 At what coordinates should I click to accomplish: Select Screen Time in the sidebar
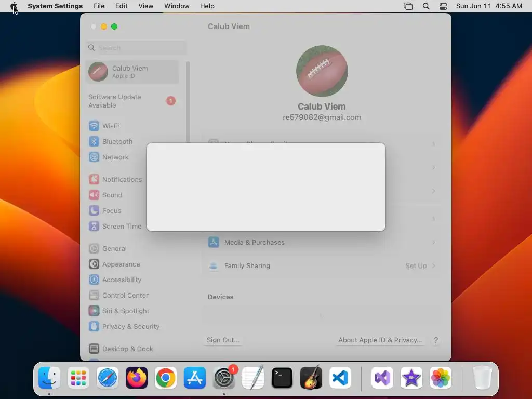coord(116,227)
